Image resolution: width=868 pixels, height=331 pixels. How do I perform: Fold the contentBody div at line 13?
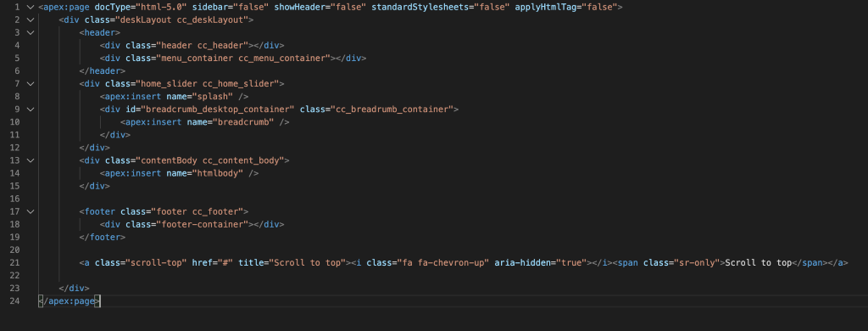[31, 160]
